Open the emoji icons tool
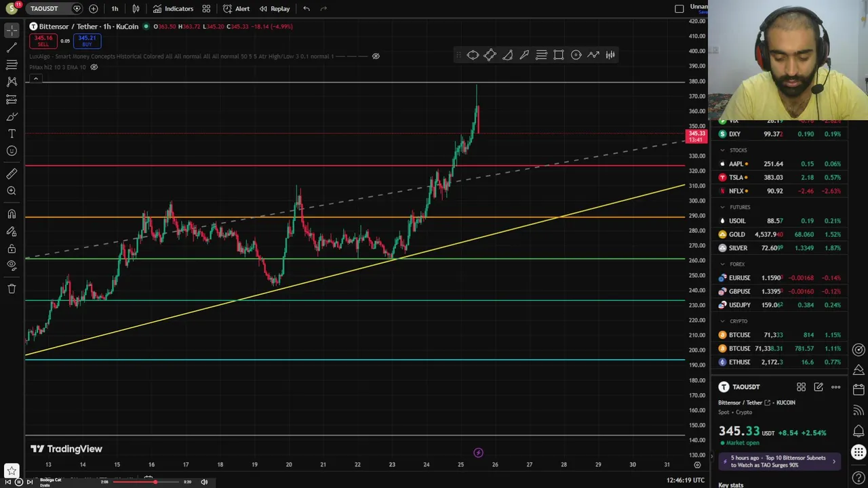The width and height of the screenshot is (868, 488). [x=12, y=150]
